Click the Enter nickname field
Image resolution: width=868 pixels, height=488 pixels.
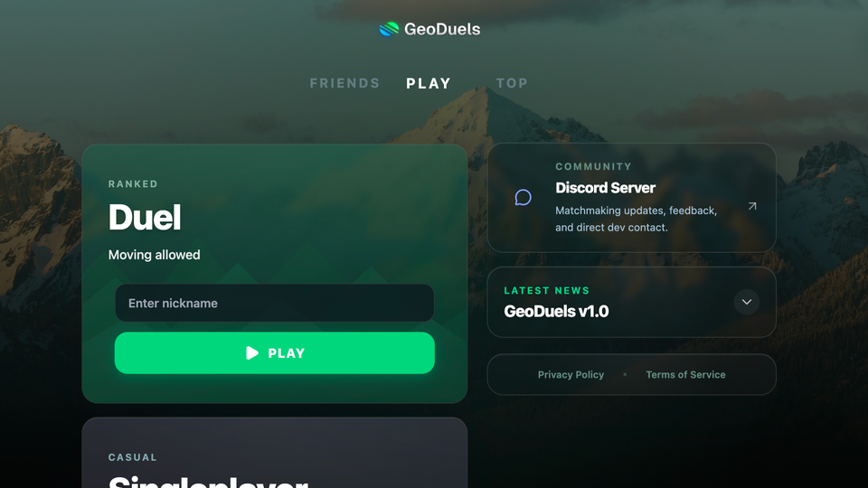(x=275, y=304)
